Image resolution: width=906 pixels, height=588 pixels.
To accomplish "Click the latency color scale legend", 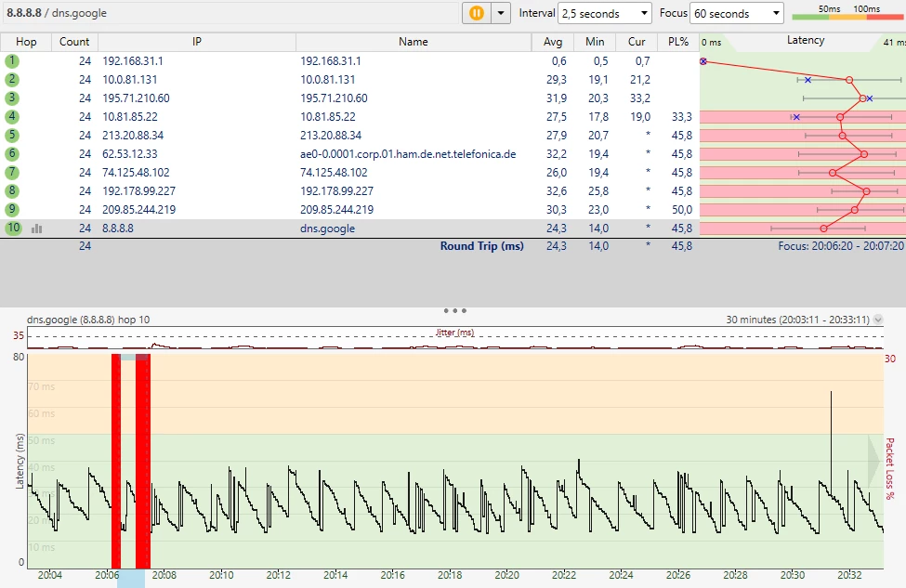I will [847, 12].
